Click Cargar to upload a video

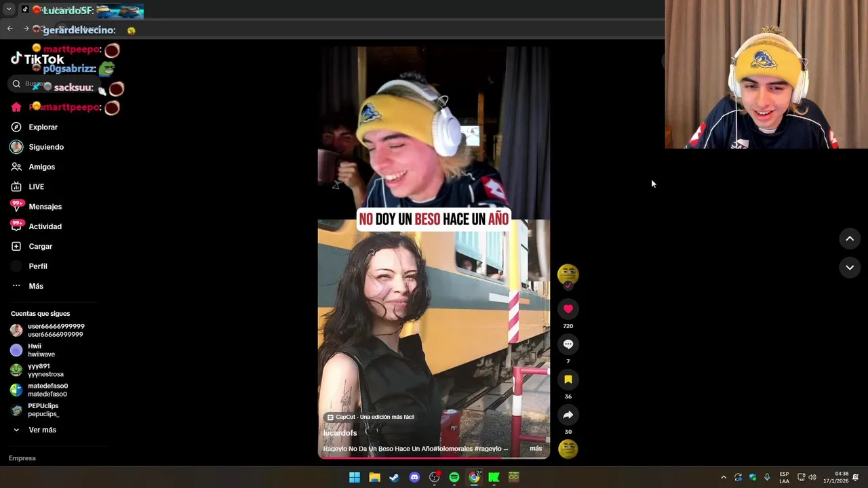[x=32, y=247]
